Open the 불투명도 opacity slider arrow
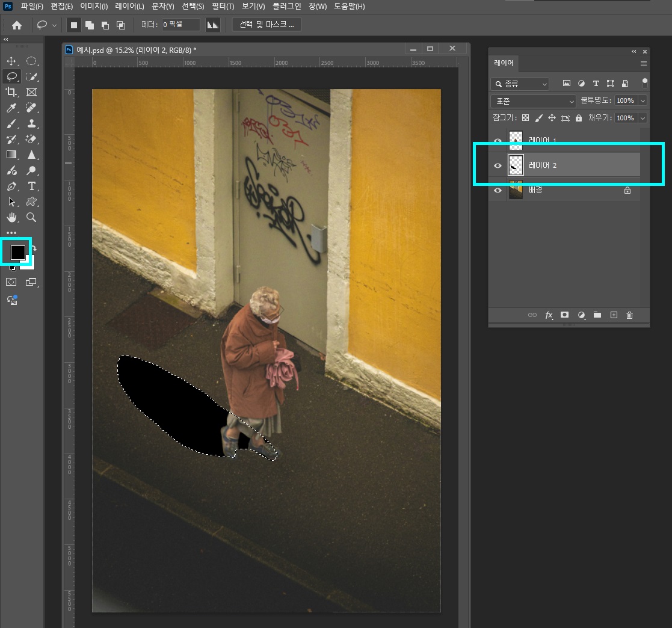 coord(643,100)
